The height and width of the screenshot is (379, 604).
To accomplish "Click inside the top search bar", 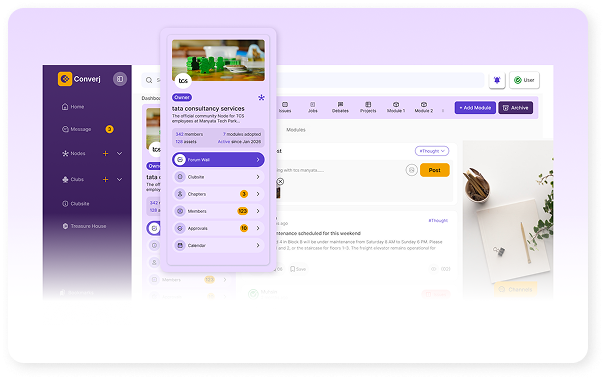I will pos(313,80).
